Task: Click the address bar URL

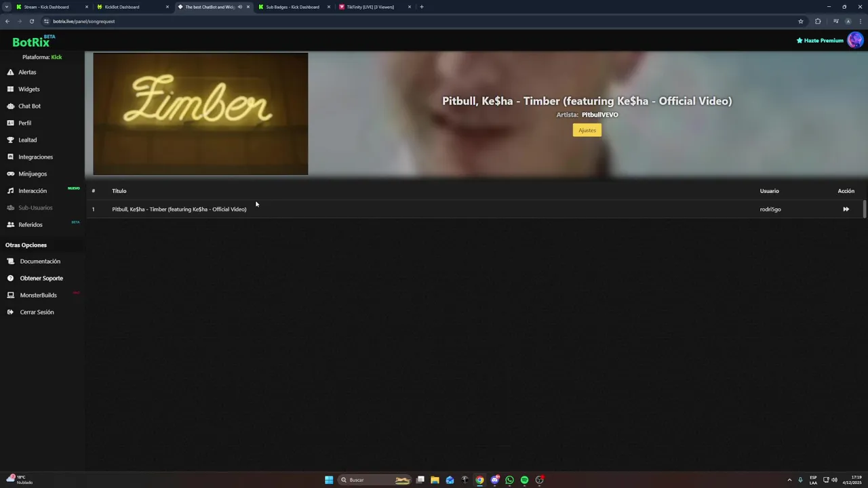Action: [83, 21]
